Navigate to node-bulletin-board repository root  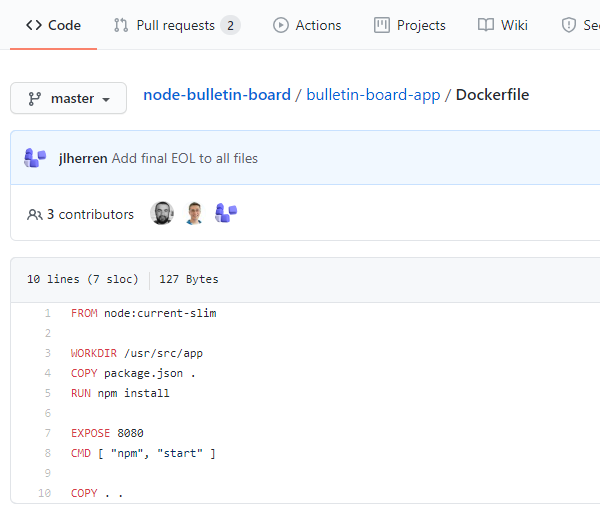(217, 95)
